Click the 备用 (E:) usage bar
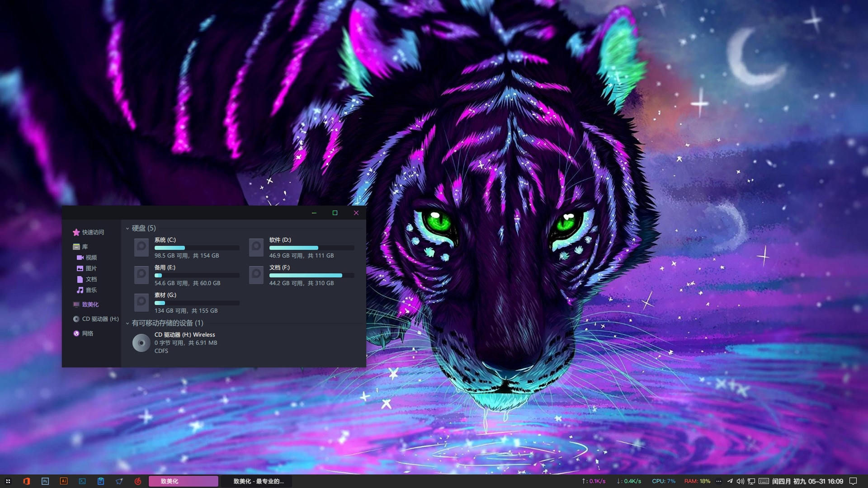The width and height of the screenshot is (868, 488). pyautogui.click(x=197, y=276)
